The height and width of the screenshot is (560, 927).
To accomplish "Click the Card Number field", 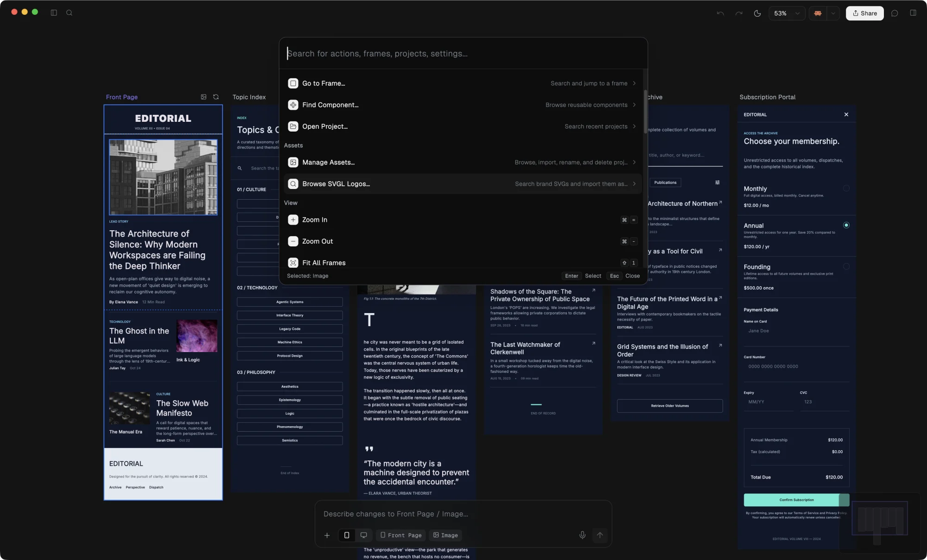I will [796, 367].
